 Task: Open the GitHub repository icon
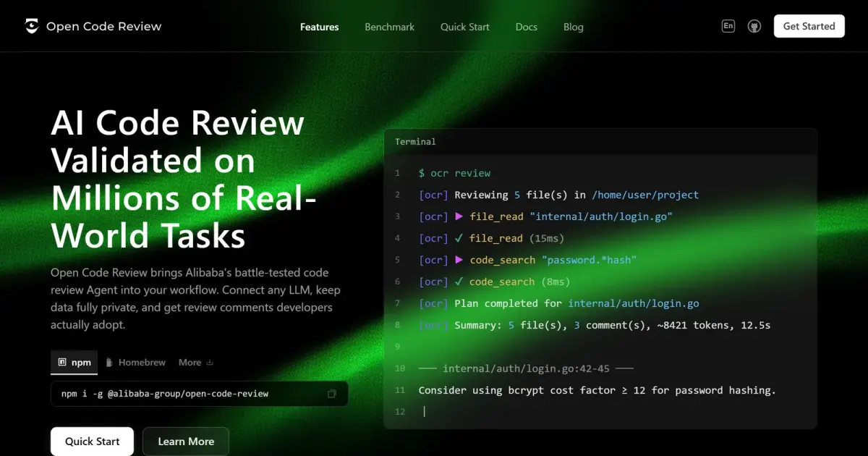point(754,27)
